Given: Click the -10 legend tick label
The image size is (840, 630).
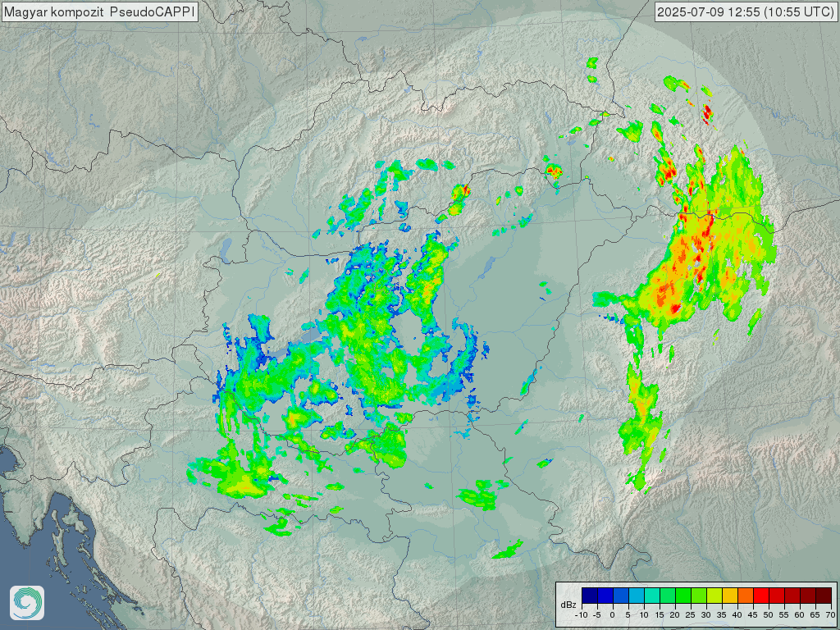Looking at the screenshot, I should coord(582,615).
